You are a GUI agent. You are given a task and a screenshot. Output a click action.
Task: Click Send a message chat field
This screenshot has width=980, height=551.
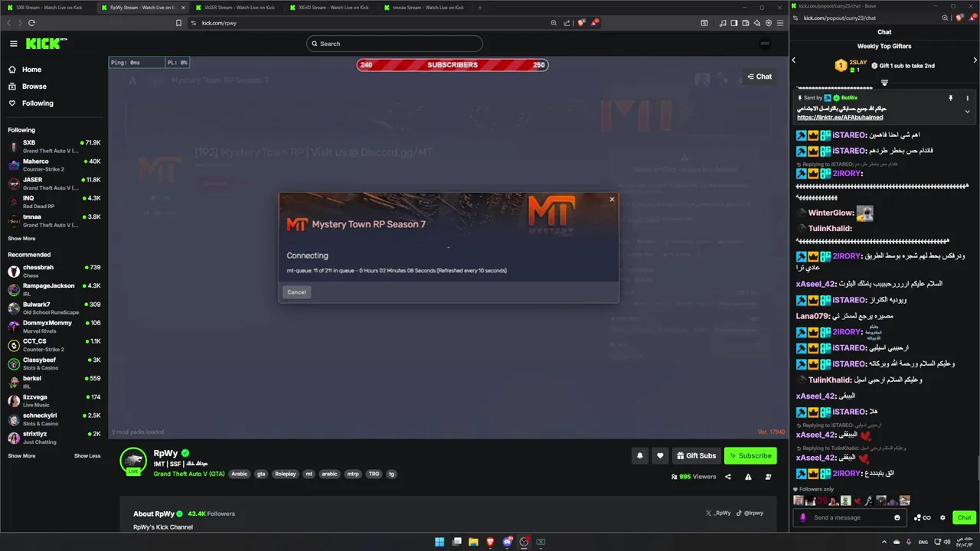(850, 517)
